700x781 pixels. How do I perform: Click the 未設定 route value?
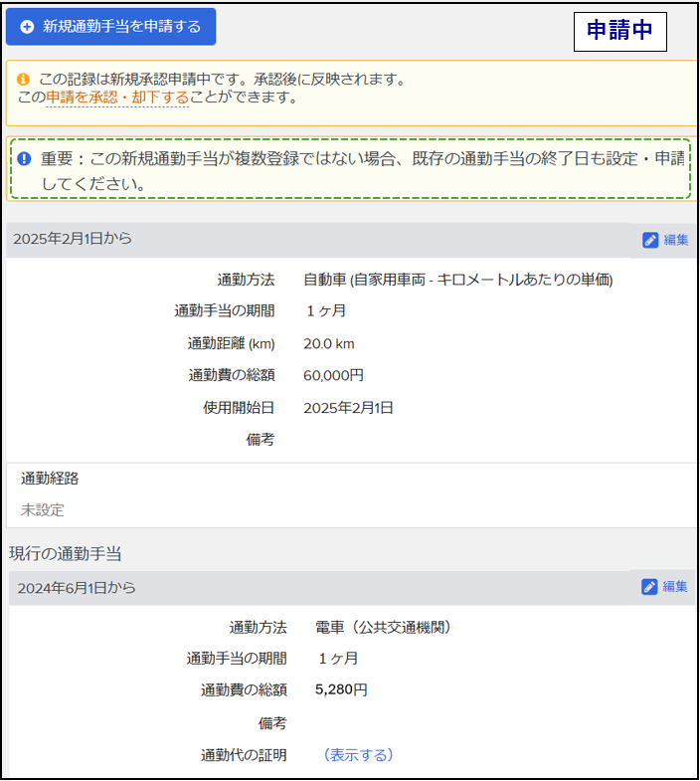[x=43, y=509]
